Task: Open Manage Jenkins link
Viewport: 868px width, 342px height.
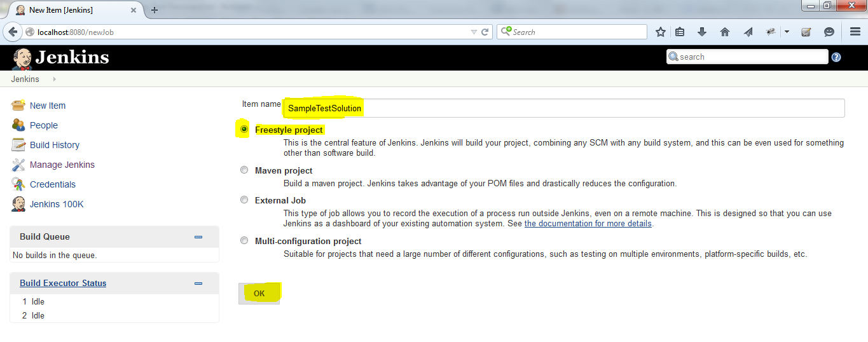Action: click(x=62, y=165)
